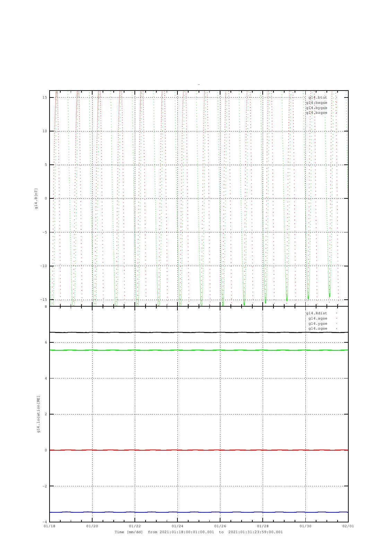The height and width of the screenshot is (555, 392).
Task: Click the black Rdist trace in lower plot
Action: (199, 332)
